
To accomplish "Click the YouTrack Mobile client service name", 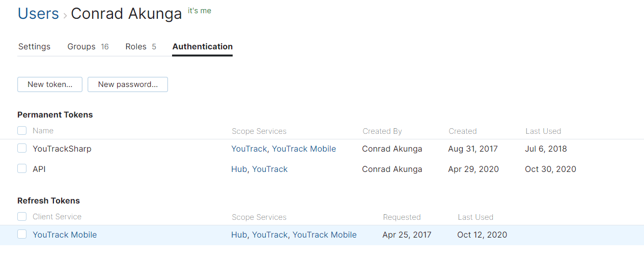I will point(65,235).
